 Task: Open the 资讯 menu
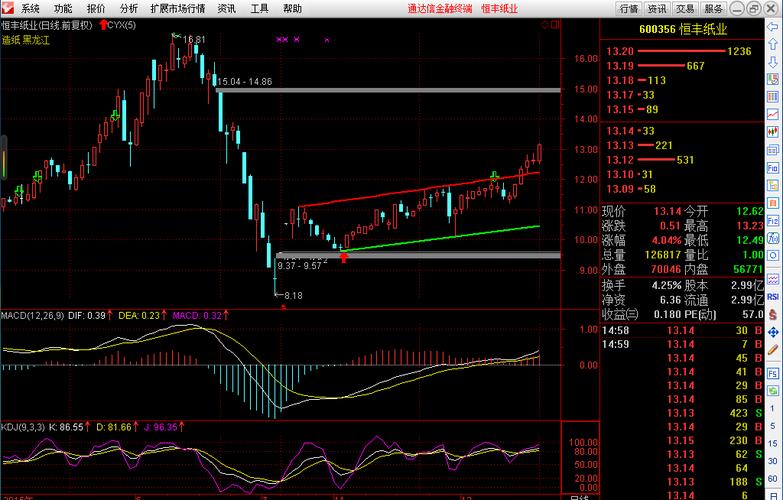pyautogui.click(x=227, y=8)
